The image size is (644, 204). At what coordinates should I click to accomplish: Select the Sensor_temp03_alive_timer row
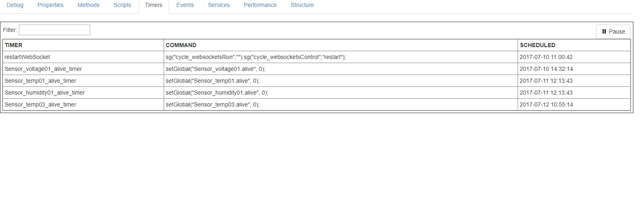(40, 104)
